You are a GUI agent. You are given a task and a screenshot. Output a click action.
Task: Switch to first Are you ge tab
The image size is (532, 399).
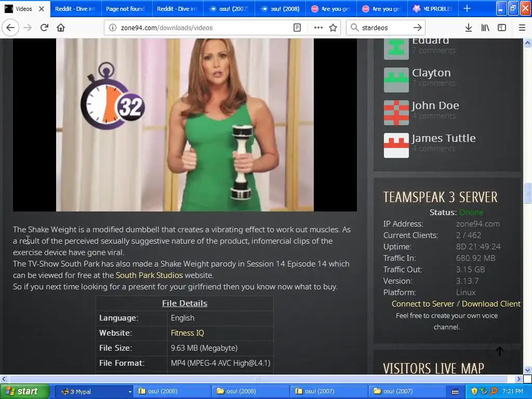[330, 9]
